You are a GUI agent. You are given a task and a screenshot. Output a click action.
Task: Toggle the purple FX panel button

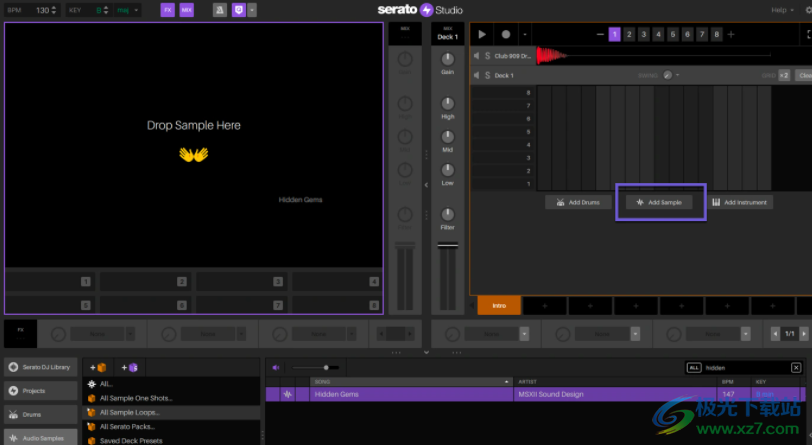(x=167, y=10)
